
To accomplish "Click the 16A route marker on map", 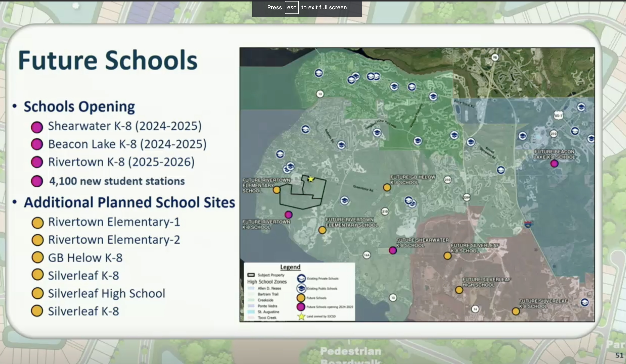I will pyautogui.click(x=367, y=255).
